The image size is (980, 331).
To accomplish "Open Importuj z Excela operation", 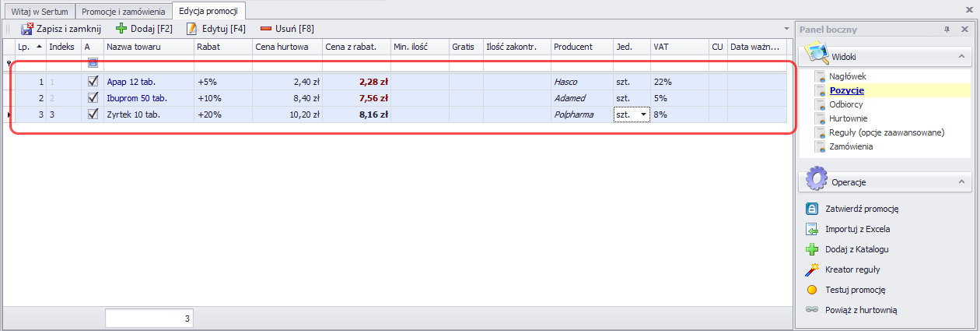I will [857, 229].
